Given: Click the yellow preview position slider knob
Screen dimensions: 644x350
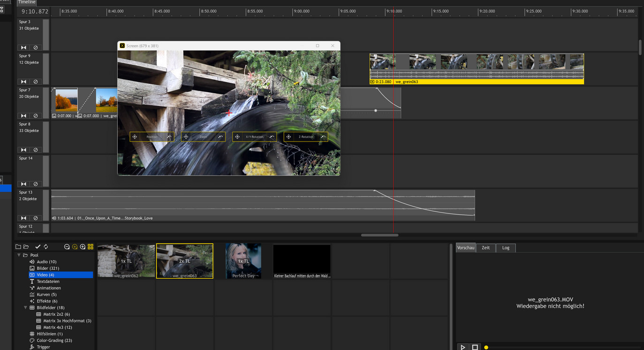Looking at the screenshot, I should tap(486, 347).
